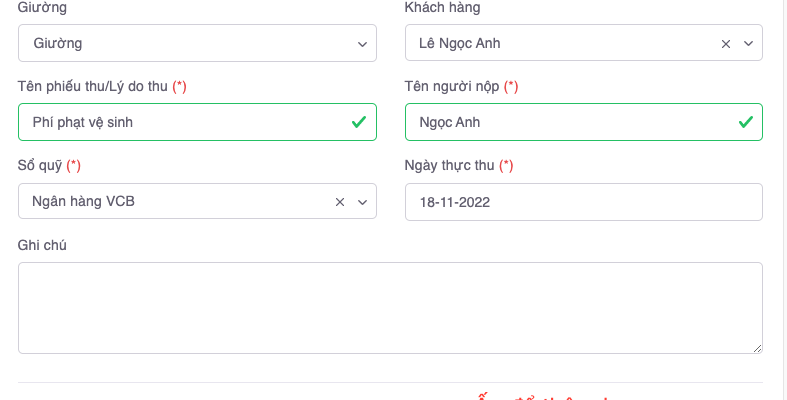Image resolution: width=787 pixels, height=400 pixels.
Task: Click the Ghi chú label
Action: point(42,245)
